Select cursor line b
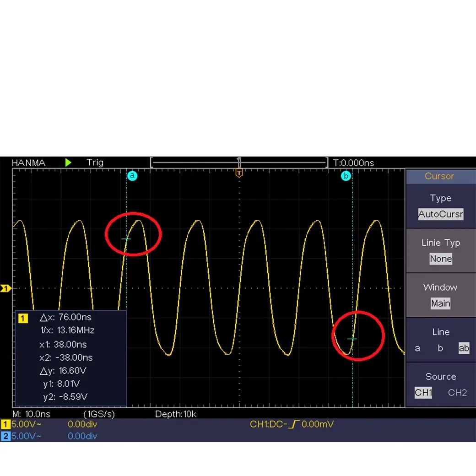This screenshot has width=476, height=476. click(x=440, y=348)
